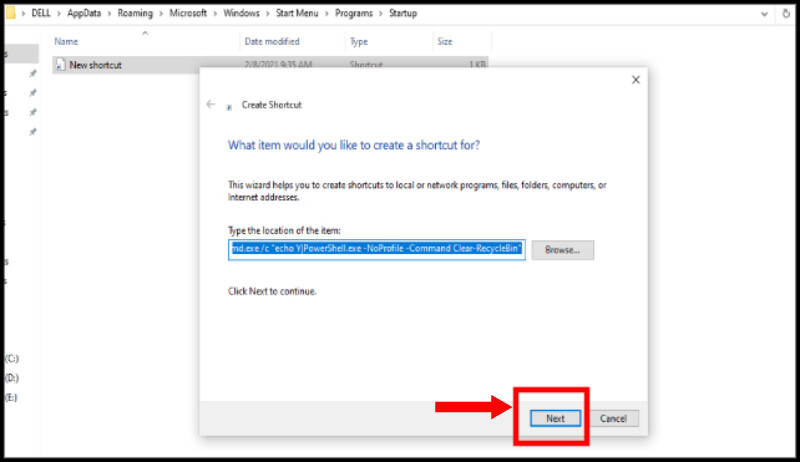The height and width of the screenshot is (462, 800).
Task: Sort files by Size column
Action: point(444,41)
